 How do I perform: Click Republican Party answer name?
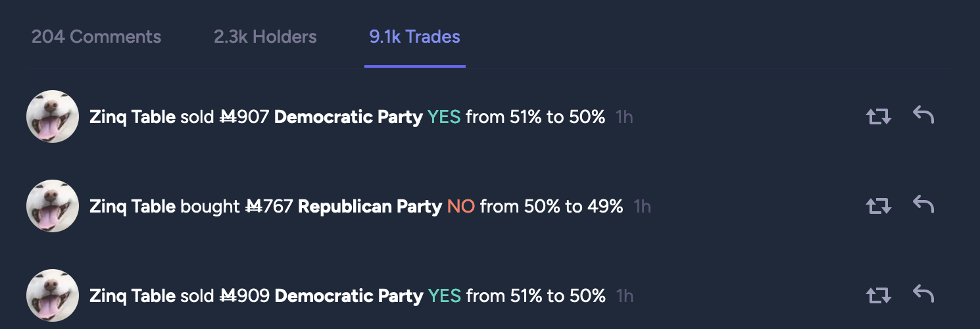click(x=370, y=207)
